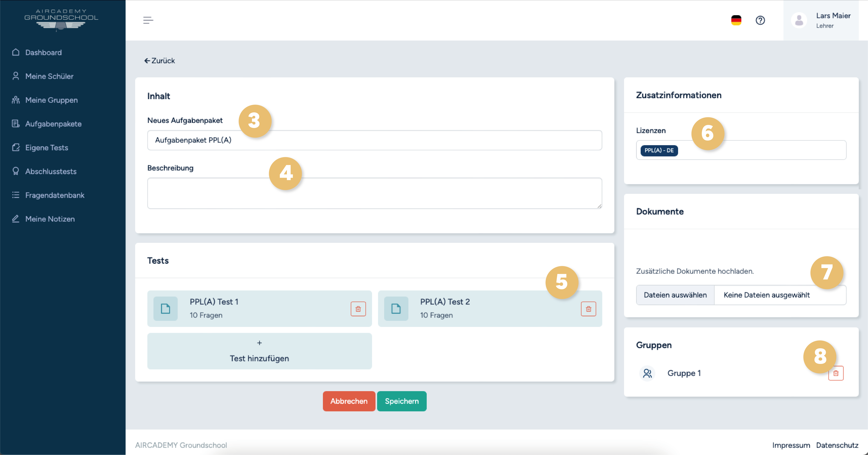The height and width of the screenshot is (455, 868).
Task: Click Dateien auswählen button
Action: pos(675,295)
